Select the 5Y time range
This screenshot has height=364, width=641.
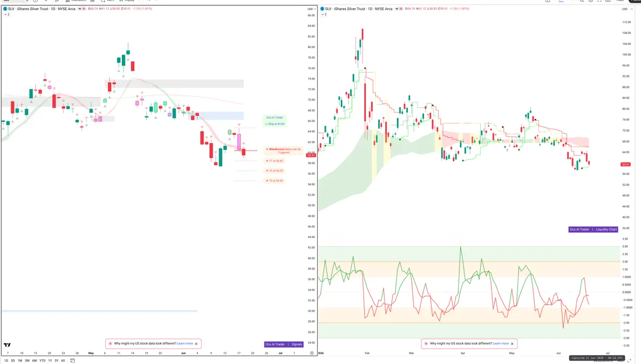tap(57, 361)
